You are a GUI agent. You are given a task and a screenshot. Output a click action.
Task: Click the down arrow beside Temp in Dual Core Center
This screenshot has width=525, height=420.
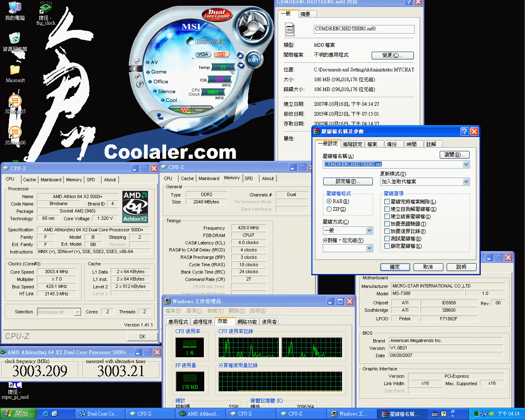241,66
